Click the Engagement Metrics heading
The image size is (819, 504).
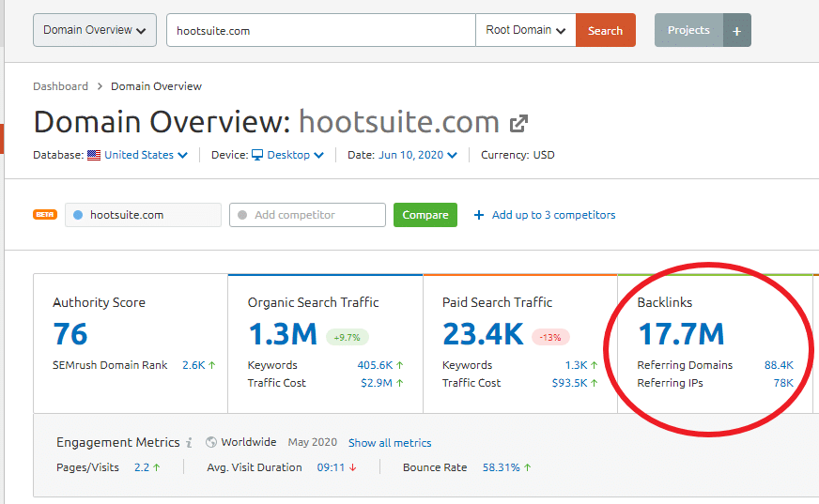click(x=118, y=442)
